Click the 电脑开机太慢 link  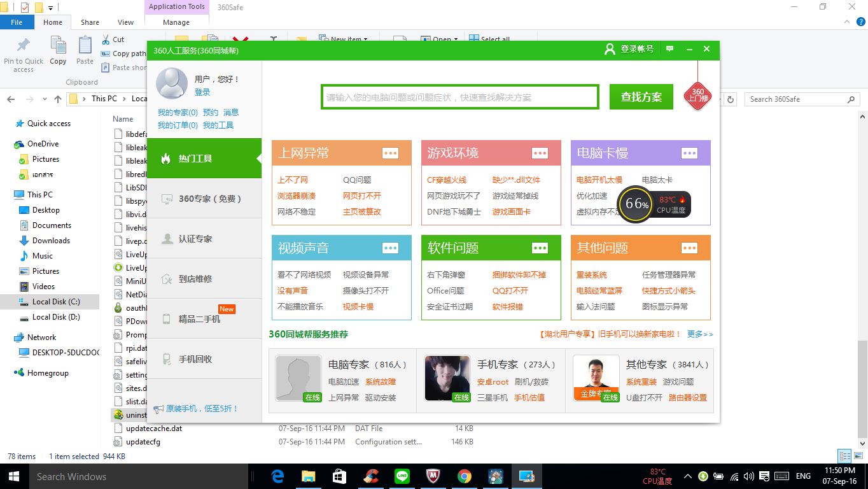pyautogui.click(x=599, y=180)
